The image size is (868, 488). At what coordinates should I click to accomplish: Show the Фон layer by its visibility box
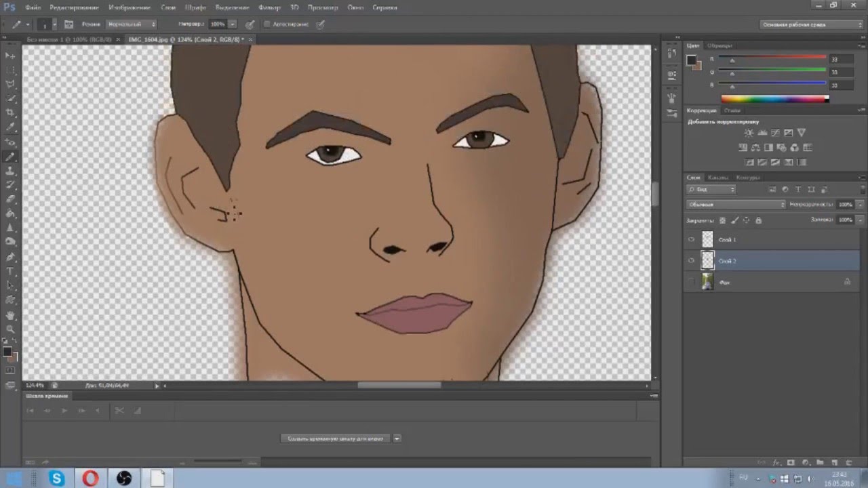[x=691, y=281]
